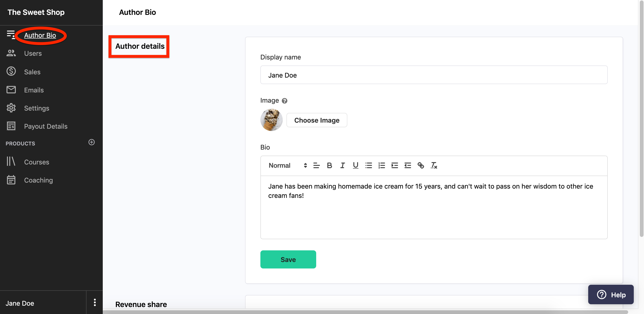Click the PRODUCTS section label
The image size is (644, 314).
(20, 143)
